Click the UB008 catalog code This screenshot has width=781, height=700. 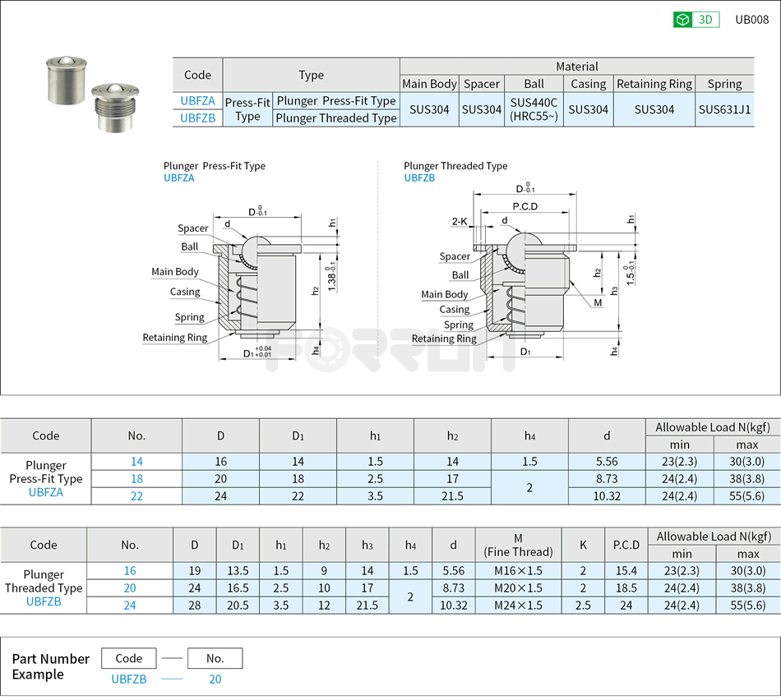pyautogui.click(x=751, y=20)
